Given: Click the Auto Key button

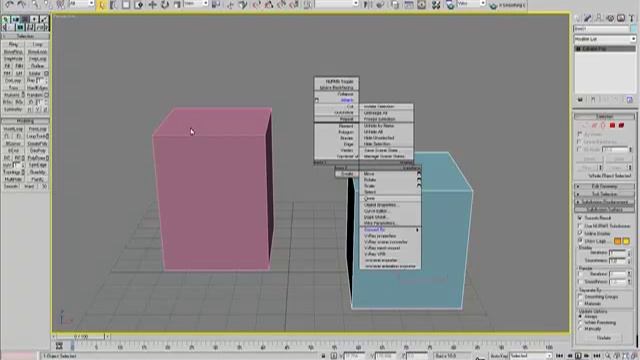Looking at the screenshot, I should tap(499, 356).
